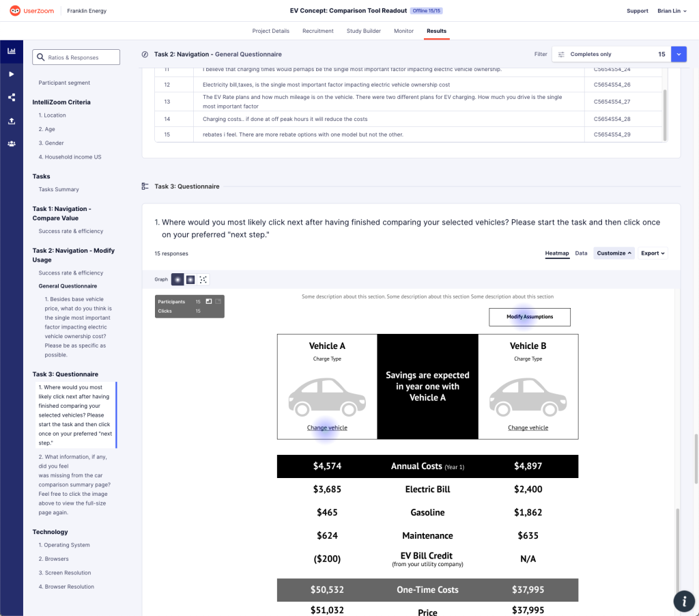Click the search magnifier icon
This screenshot has height=616, width=699.
click(x=40, y=57)
